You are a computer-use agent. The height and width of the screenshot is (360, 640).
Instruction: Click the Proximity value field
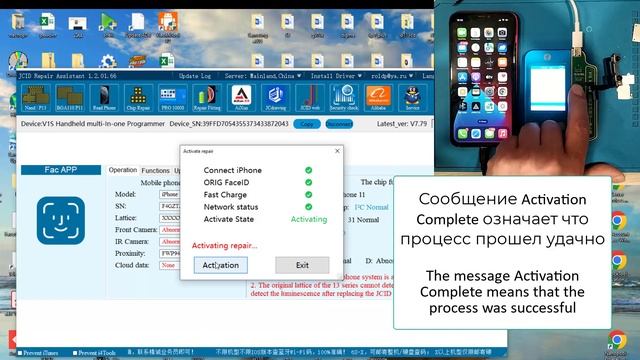170,253
